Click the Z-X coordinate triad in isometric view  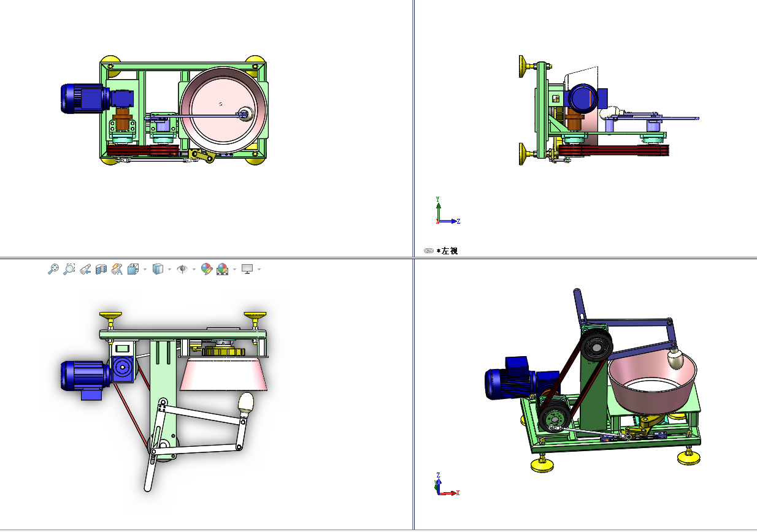coord(447,484)
